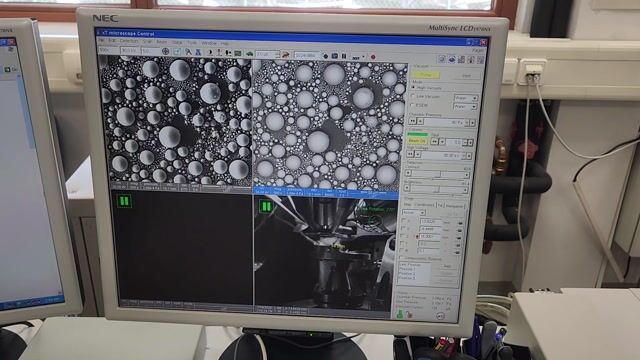
Task: Toggle the R rotation coordinate checkbox
Action: pyautogui.click(x=402, y=250)
